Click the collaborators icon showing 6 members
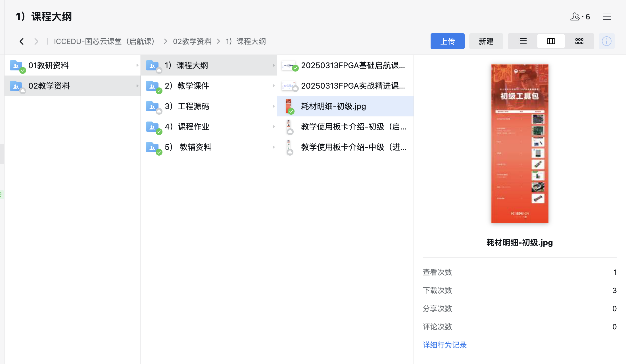The image size is (626, 364). pos(575,16)
